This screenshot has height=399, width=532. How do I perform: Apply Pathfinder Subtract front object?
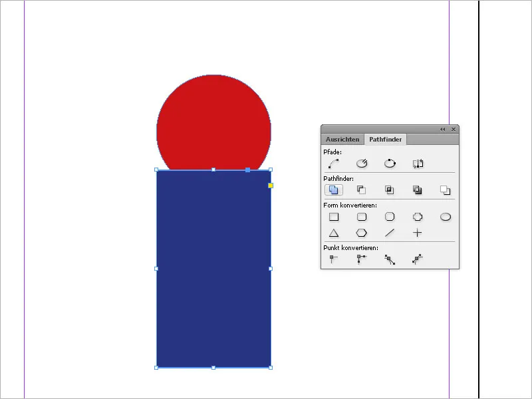(x=362, y=190)
